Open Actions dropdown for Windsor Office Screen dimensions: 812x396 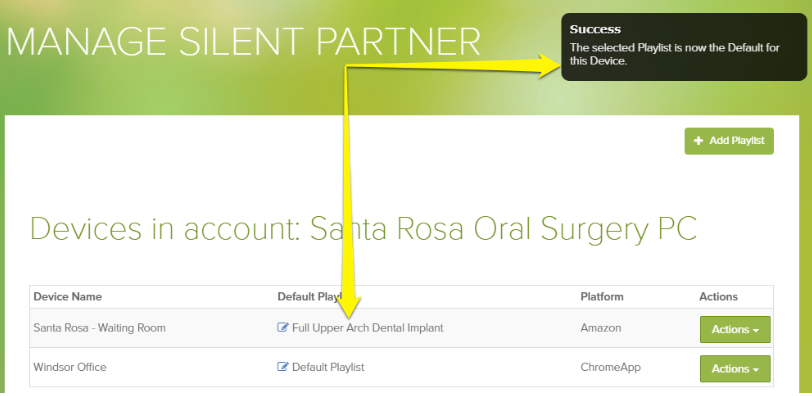click(x=735, y=369)
